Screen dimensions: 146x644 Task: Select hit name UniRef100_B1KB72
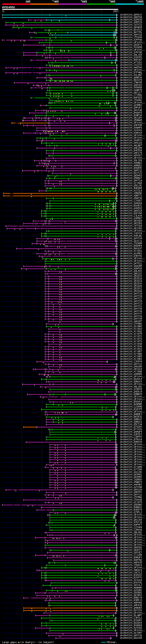click(131, 206)
